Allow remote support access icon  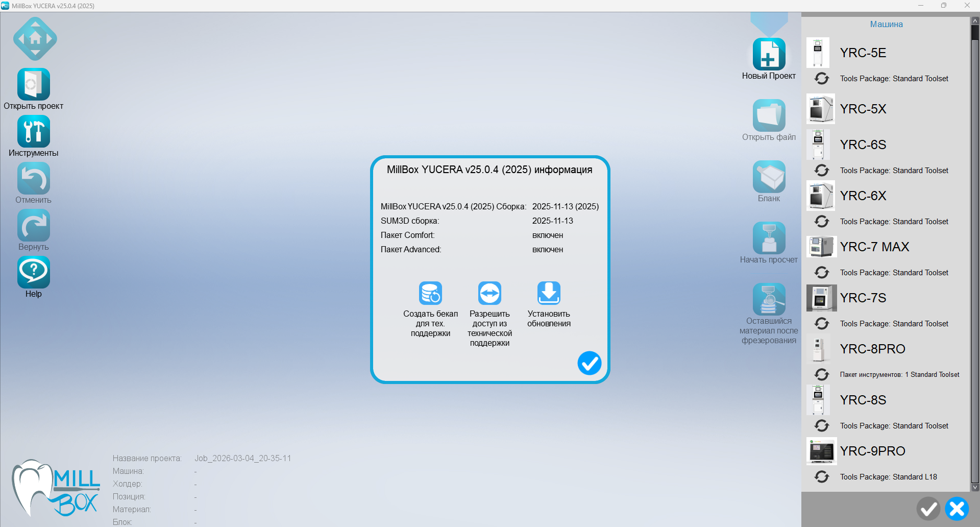(489, 294)
